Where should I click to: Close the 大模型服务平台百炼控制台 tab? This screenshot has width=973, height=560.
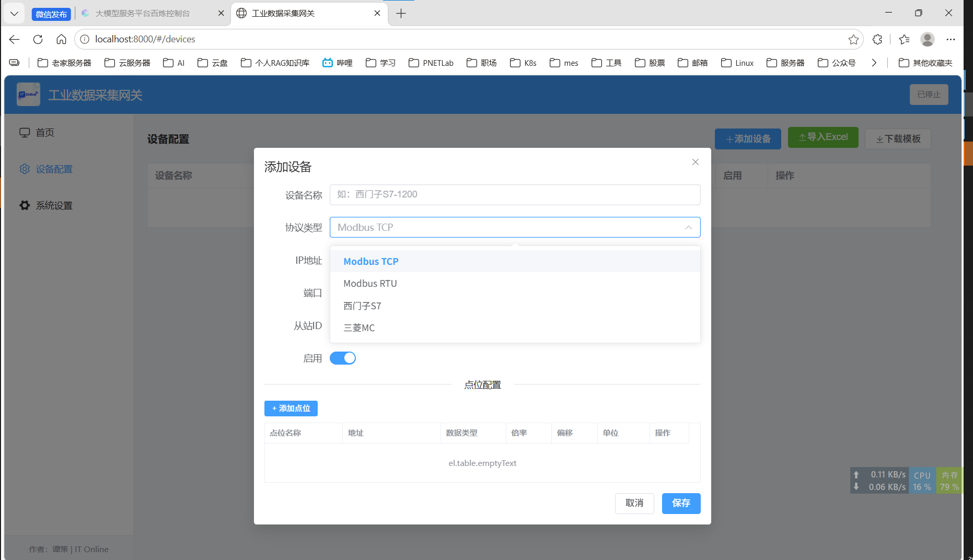click(x=221, y=13)
